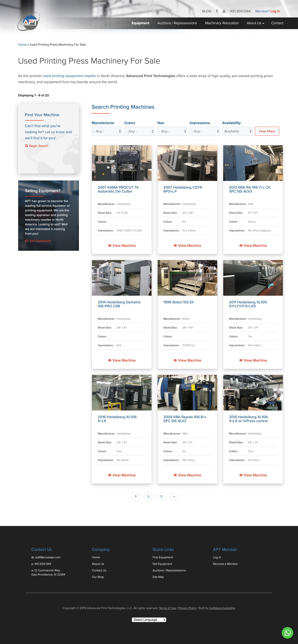The width and height of the screenshot is (298, 644).
Task: Open 1996 Bobst 102 EII machine photo
Action: pos(187,278)
